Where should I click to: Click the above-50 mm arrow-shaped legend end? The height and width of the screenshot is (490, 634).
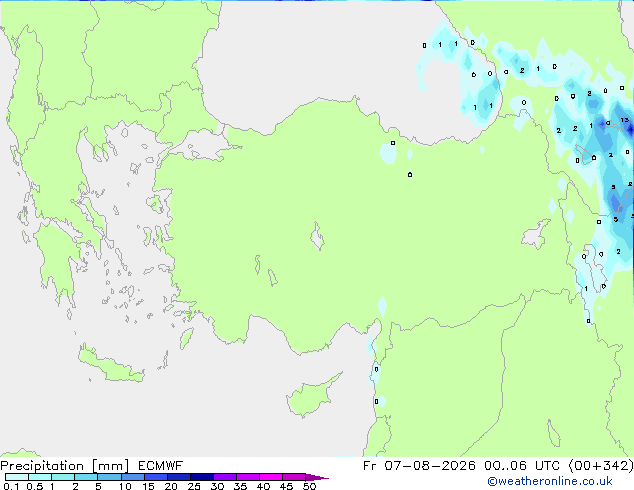(317, 477)
